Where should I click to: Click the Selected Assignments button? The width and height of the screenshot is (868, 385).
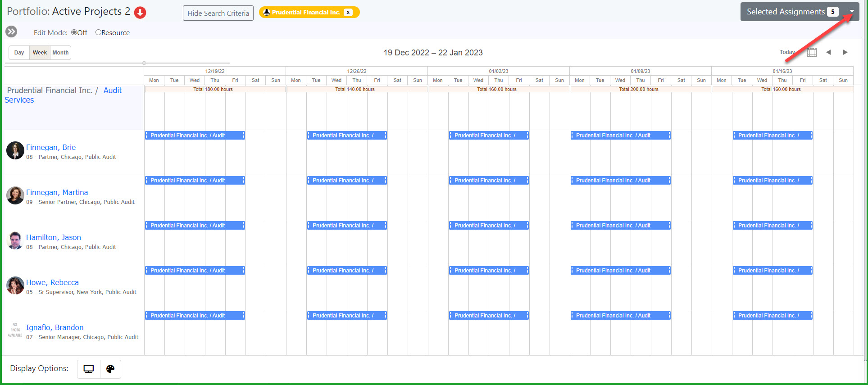click(792, 12)
